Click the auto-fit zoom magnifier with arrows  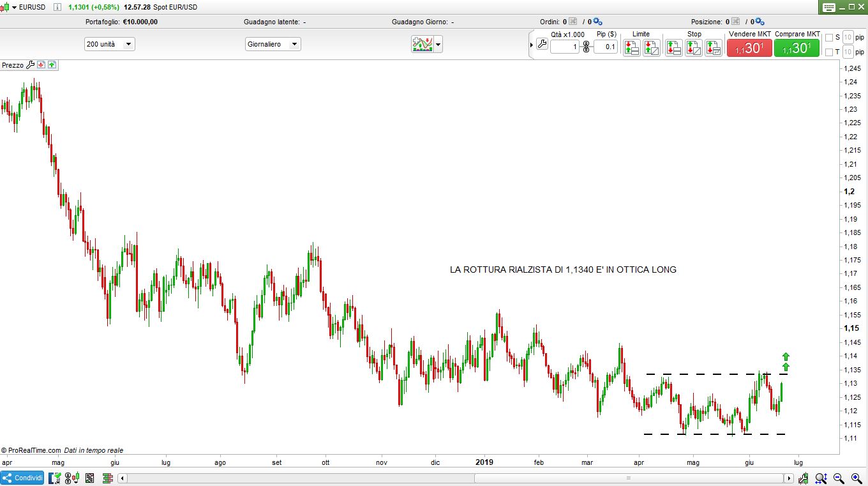821,478
